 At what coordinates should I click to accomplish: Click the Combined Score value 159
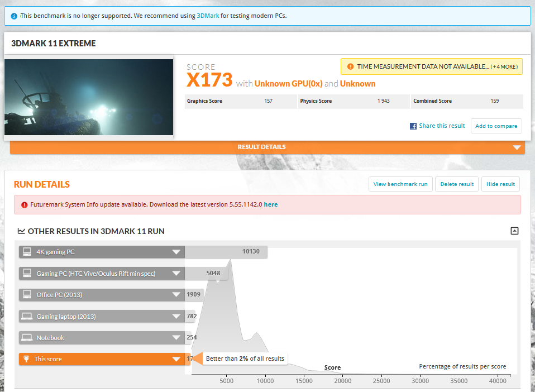495,101
